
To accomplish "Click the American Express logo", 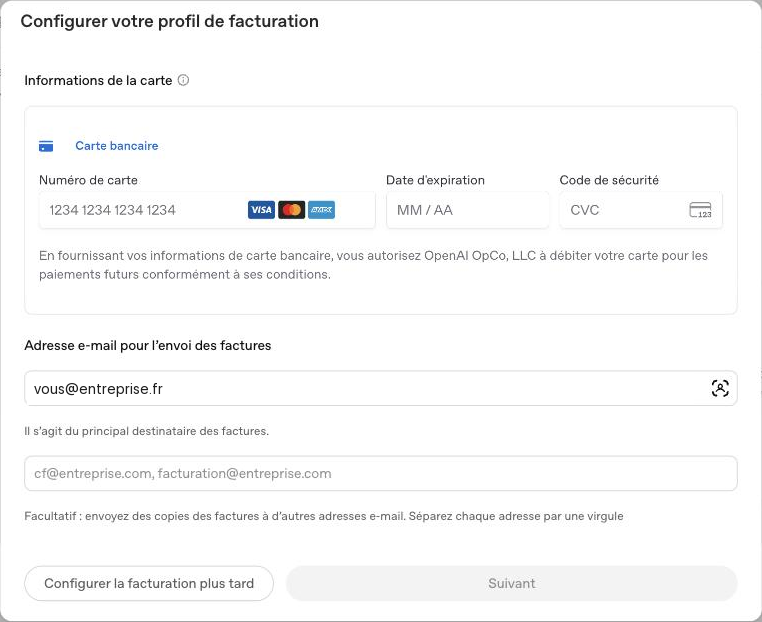I will (321, 210).
